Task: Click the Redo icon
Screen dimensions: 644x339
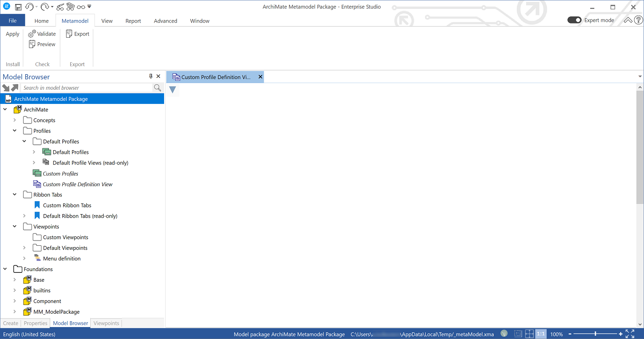Action: (44, 7)
